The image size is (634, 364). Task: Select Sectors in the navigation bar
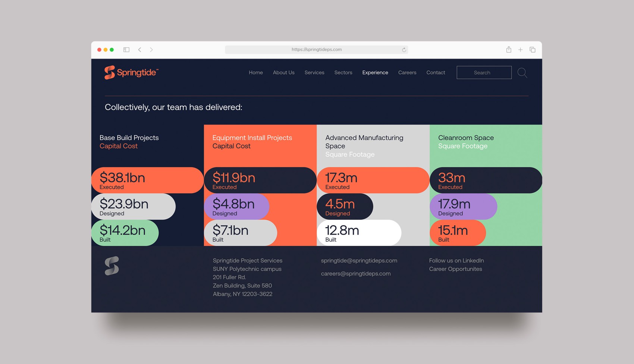click(343, 73)
